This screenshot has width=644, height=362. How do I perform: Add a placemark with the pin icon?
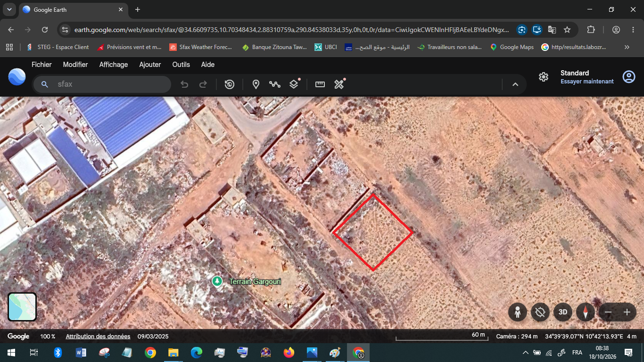(x=256, y=84)
